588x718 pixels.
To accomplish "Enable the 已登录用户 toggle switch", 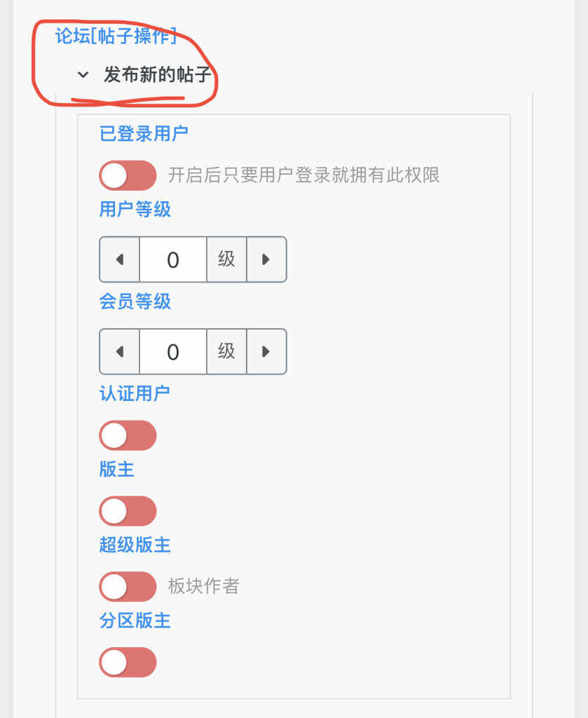I will click(x=128, y=175).
